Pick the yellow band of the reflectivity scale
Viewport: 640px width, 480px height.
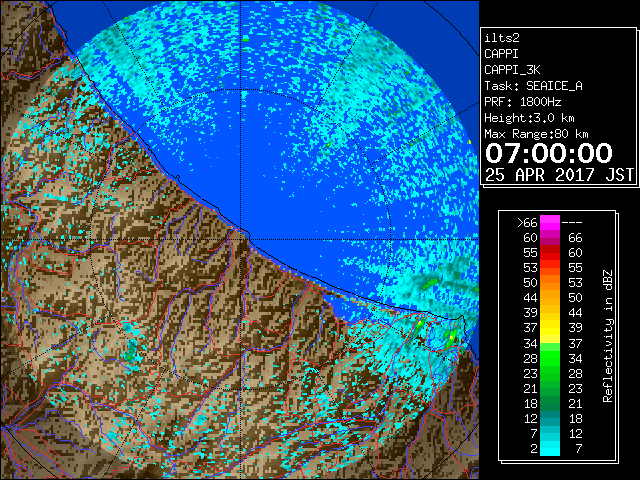tap(550, 328)
